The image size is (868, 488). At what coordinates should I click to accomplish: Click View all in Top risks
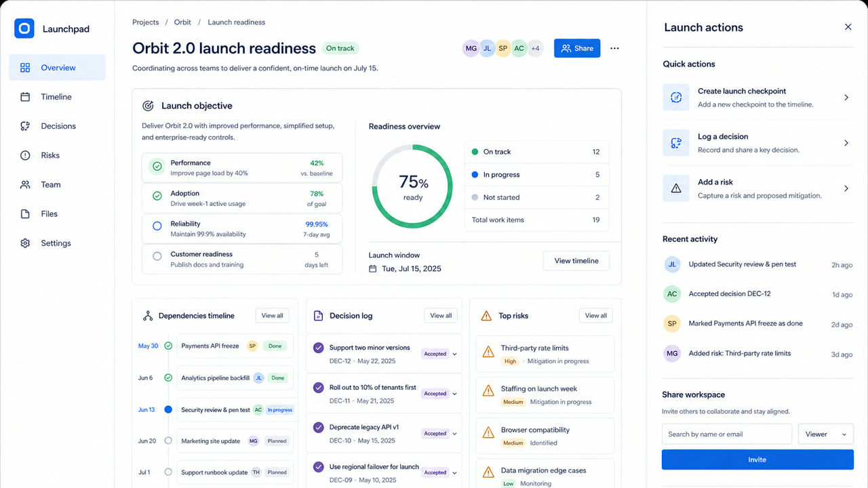[596, 316]
